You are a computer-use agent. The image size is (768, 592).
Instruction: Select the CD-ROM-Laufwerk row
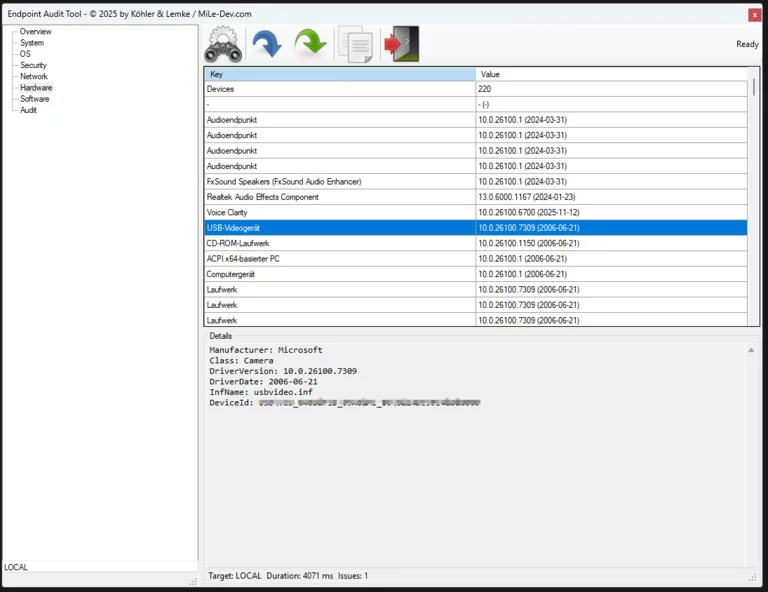point(340,243)
